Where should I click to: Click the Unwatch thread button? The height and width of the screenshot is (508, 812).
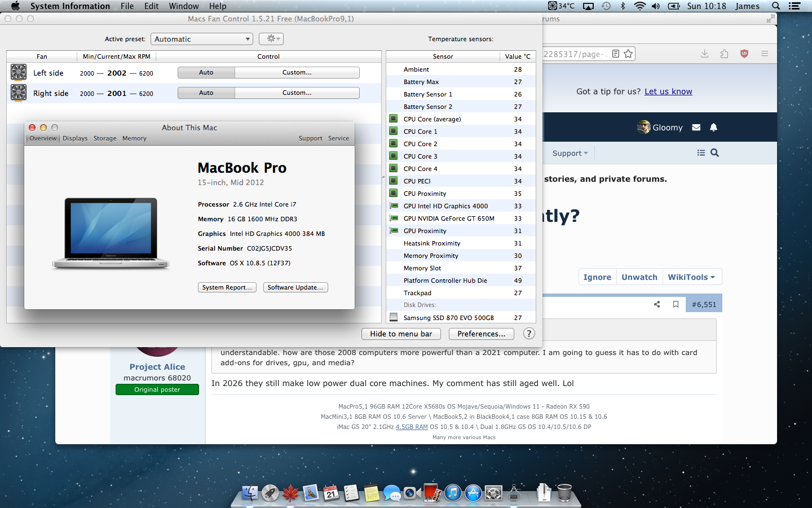click(639, 277)
